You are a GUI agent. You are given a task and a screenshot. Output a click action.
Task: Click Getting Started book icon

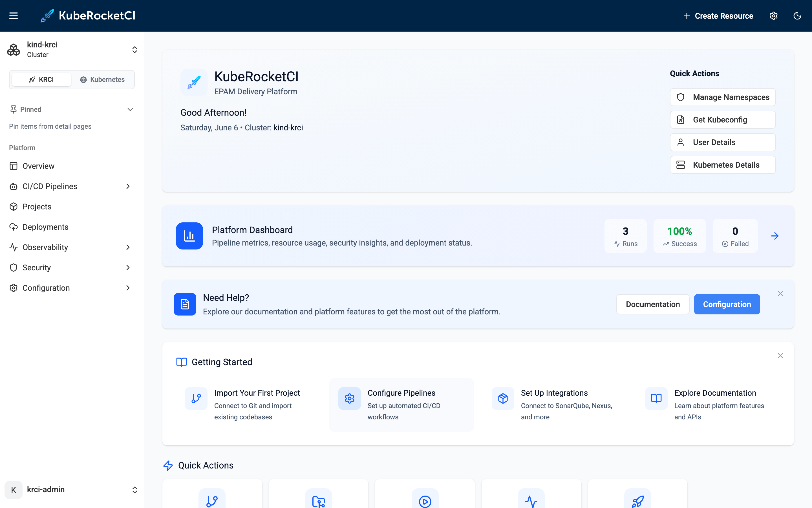click(182, 362)
